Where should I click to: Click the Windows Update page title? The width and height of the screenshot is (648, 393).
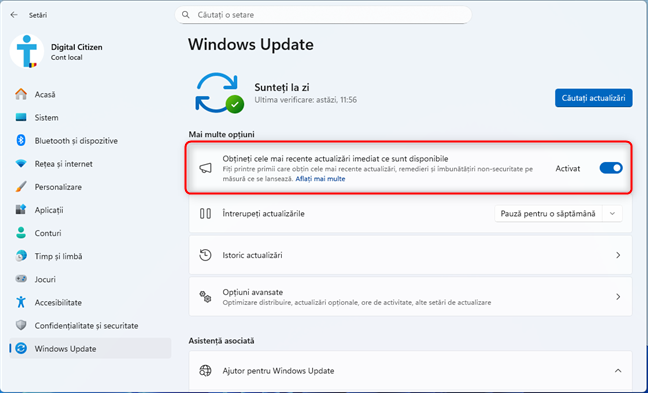(x=251, y=44)
